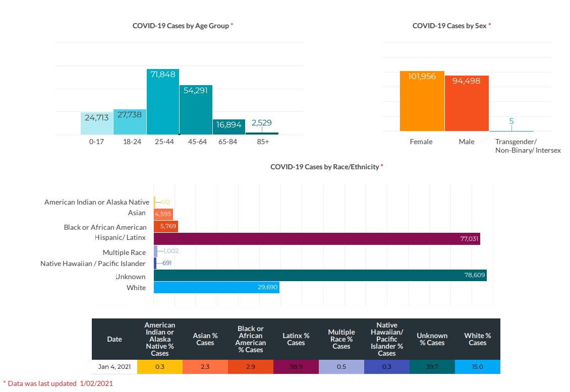This screenshot has height=392, width=570.
Task: Click the 65-84 age group bar
Action: [229, 127]
